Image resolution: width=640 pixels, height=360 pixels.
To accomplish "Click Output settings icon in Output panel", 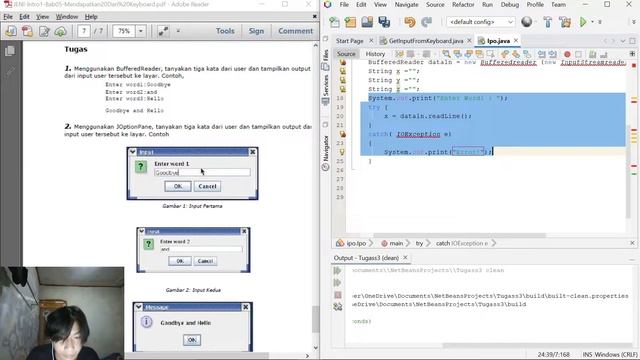I will click(x=338, y=307).
